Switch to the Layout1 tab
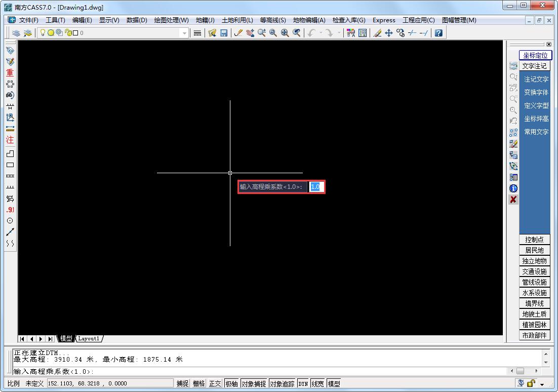Screen dimensions: 558x392 (89, 338)
